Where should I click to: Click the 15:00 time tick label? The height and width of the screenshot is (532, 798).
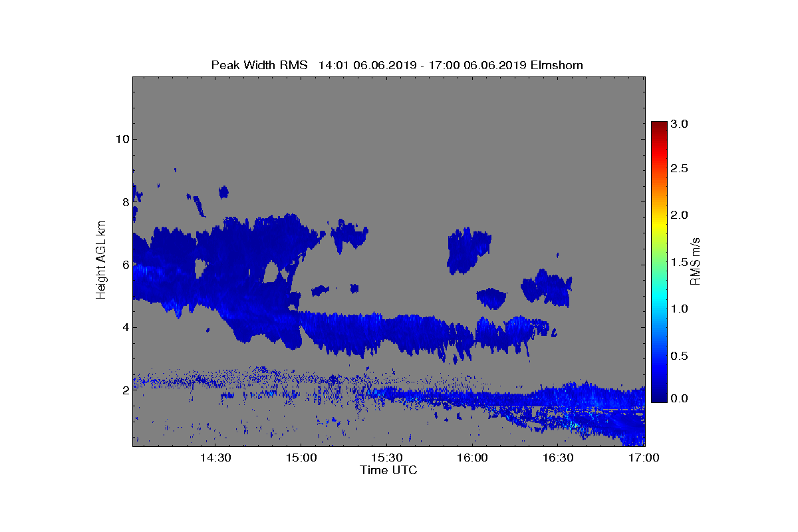tap(301, 458)
